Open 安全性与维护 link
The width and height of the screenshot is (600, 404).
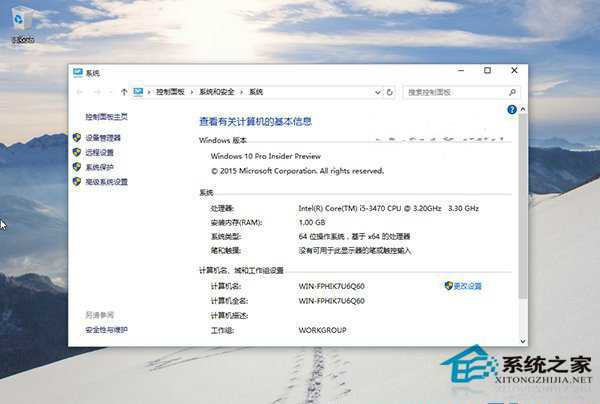pos(106,329)
